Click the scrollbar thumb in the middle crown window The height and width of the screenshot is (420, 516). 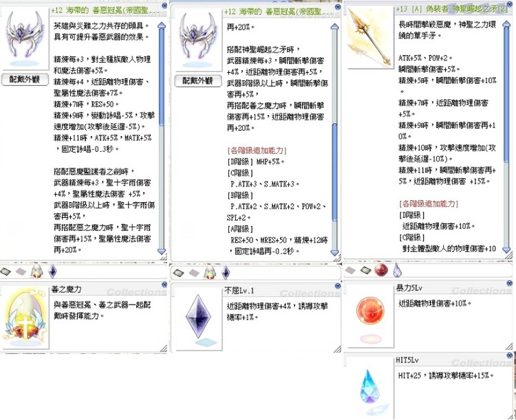334,173
